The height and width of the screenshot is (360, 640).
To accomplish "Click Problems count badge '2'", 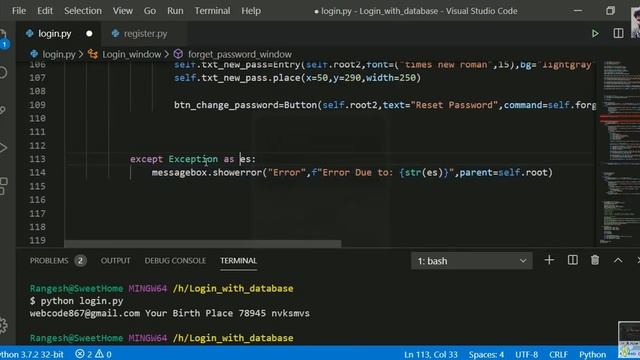I will (x=80, y=260).
